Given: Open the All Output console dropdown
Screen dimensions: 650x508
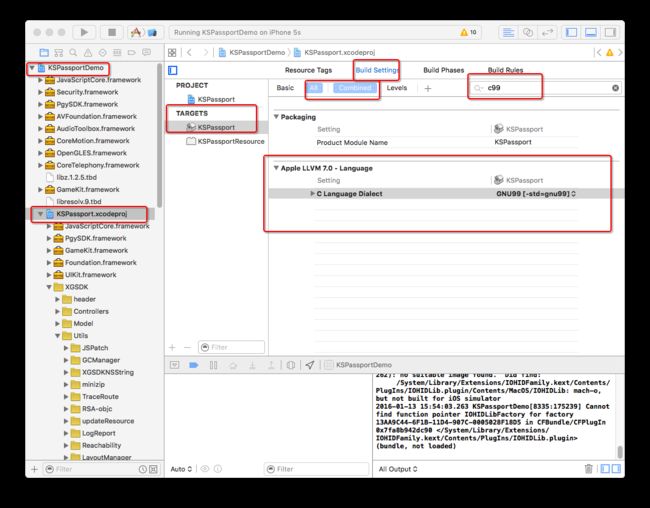Looking at the screenshot, I should coord(398,469).
